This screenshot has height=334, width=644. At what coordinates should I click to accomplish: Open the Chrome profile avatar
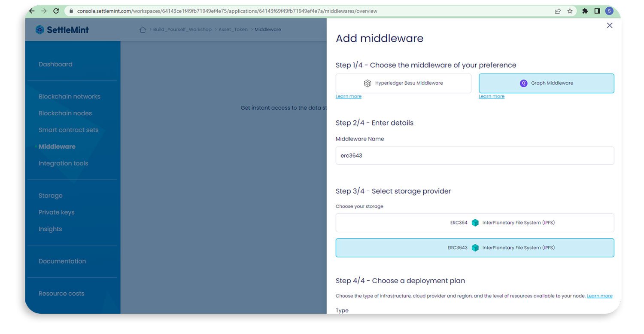[x=609, y=11]
